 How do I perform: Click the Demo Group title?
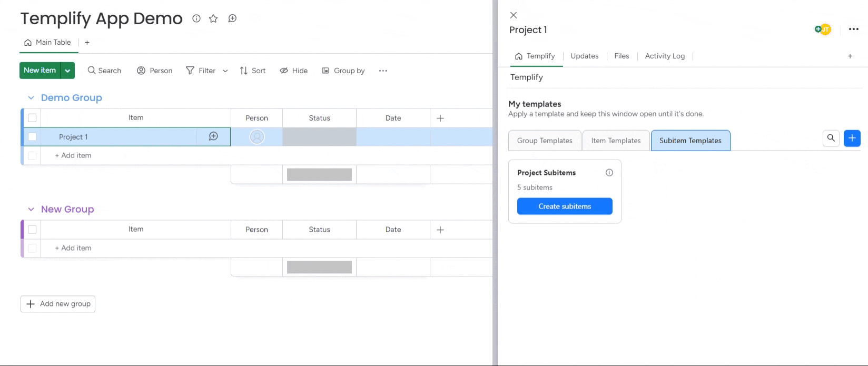pos(72,98)
